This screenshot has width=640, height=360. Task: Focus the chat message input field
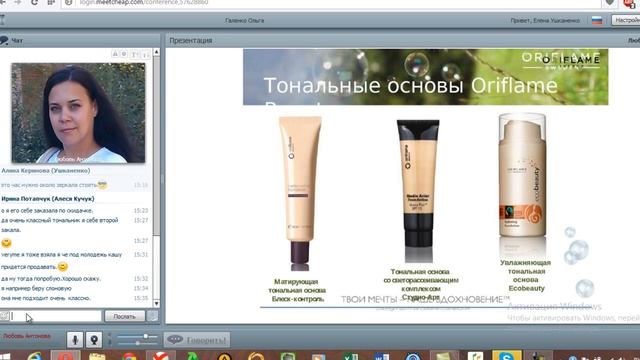tap(56, 316)
